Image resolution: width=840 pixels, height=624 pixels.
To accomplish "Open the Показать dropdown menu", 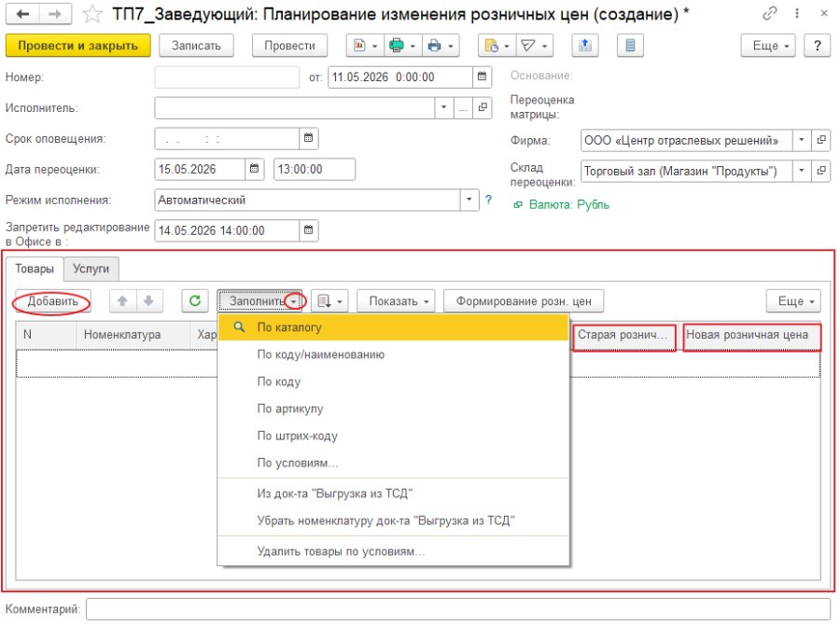I will [396, 300].
